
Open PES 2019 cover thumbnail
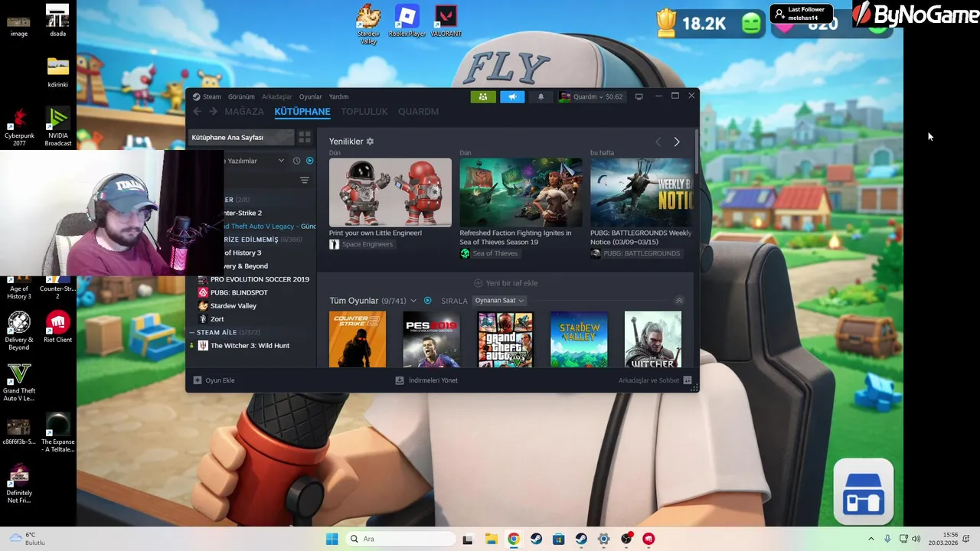(x=431, y=339)
